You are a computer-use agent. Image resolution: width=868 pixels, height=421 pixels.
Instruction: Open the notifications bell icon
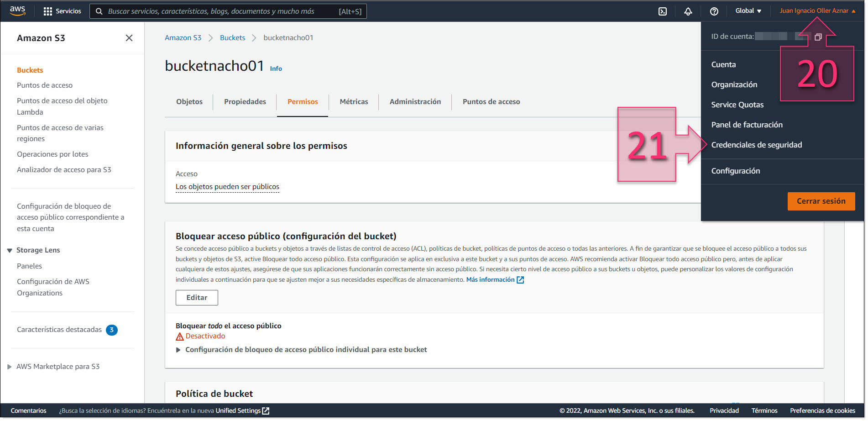688,11
